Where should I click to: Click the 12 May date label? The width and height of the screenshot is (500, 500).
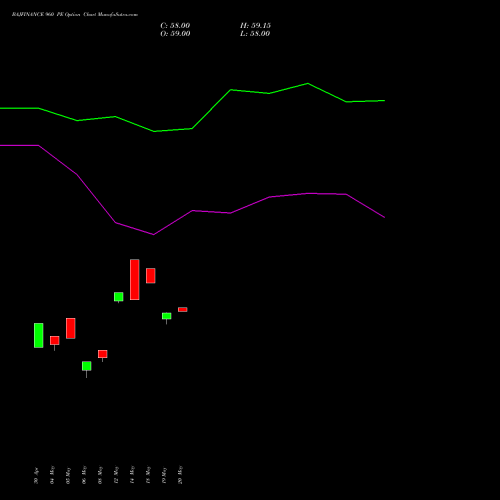pos(116,475)
